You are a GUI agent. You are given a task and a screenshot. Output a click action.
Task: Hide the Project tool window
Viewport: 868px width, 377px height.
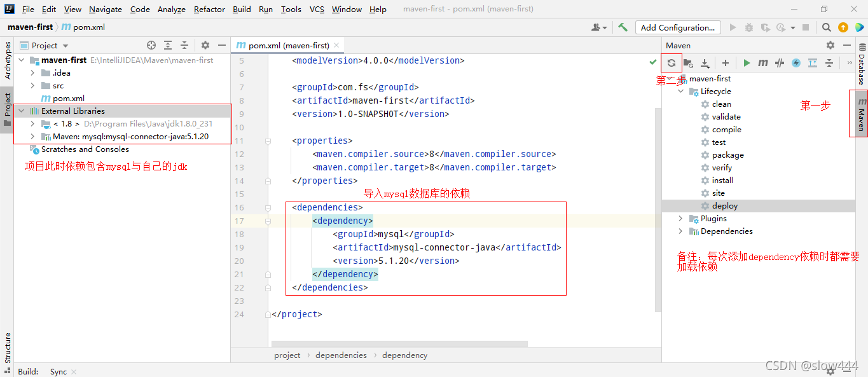(222, 45)
